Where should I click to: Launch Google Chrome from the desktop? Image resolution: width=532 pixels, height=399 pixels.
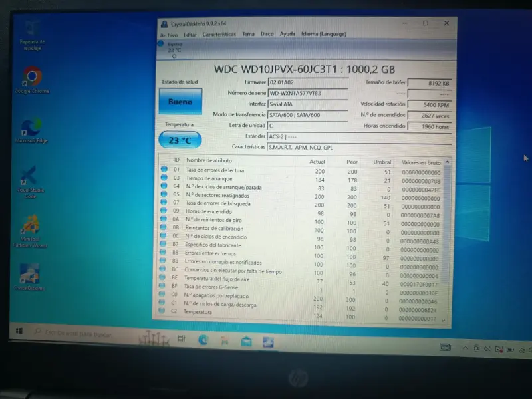point(32,80)
